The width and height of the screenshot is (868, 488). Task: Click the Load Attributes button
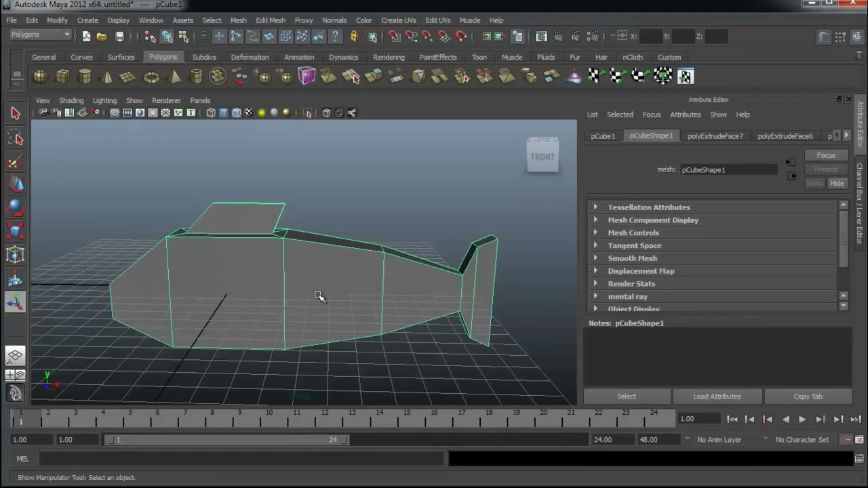pos(717,396)
